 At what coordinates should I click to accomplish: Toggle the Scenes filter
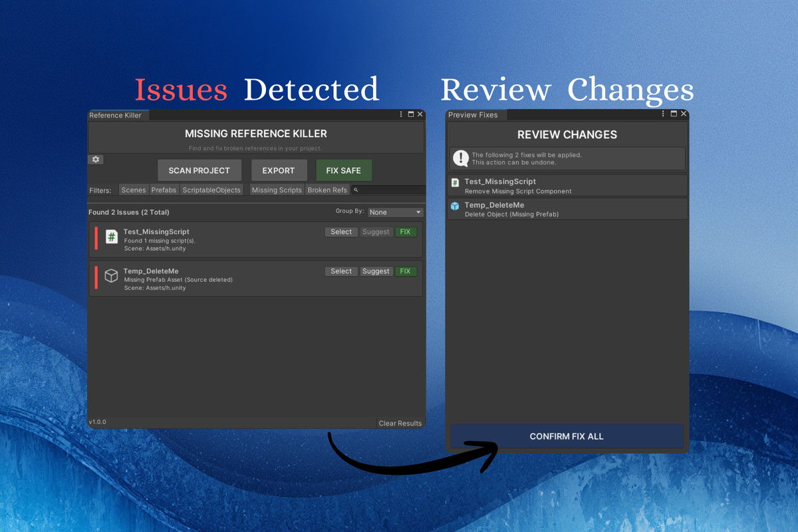coord(134,190)
